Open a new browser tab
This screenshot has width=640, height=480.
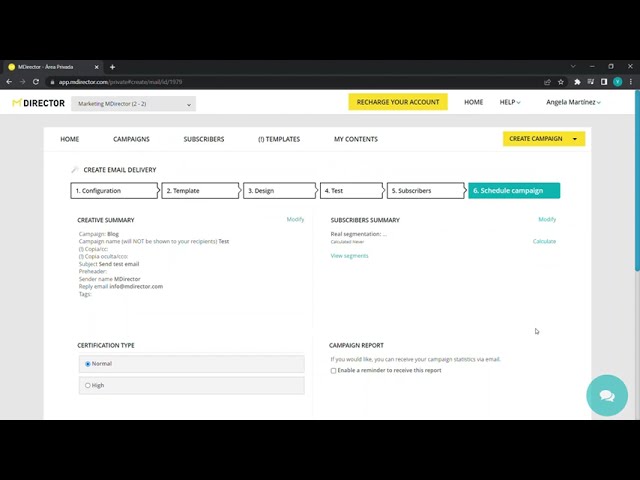(x=113, y=67)
